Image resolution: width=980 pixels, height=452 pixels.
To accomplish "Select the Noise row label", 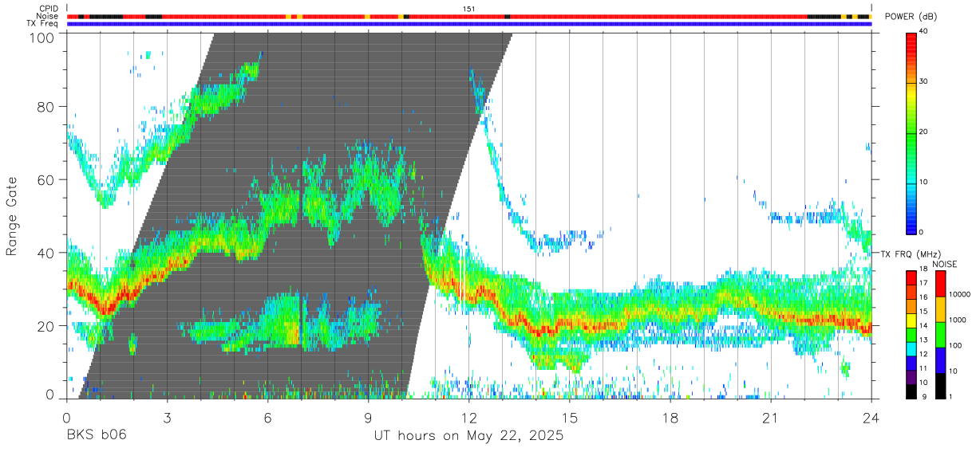I will pos(47,16).
